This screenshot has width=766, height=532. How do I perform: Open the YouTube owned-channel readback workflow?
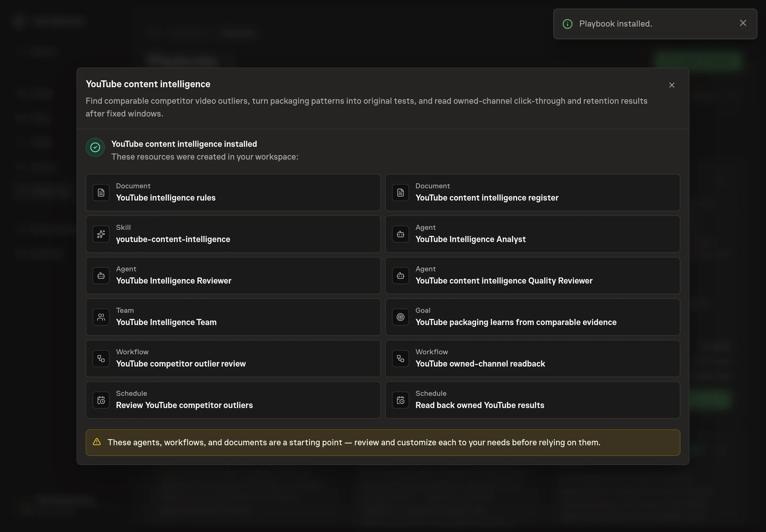coord(532,359)
